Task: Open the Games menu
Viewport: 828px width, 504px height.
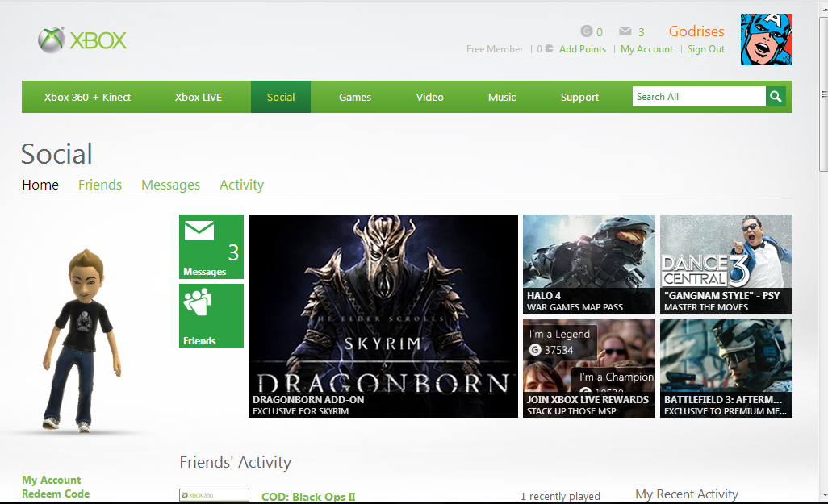Action: (x=355, y=97)
